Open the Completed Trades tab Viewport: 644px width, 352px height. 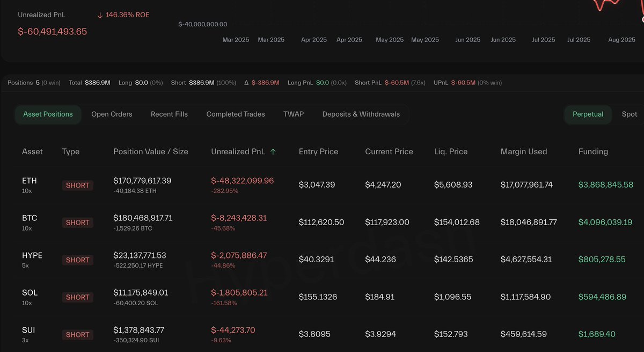235,114
